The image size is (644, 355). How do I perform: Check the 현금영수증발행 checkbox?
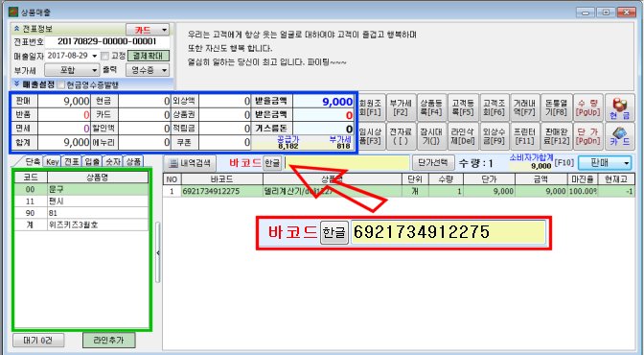(61, 84)
